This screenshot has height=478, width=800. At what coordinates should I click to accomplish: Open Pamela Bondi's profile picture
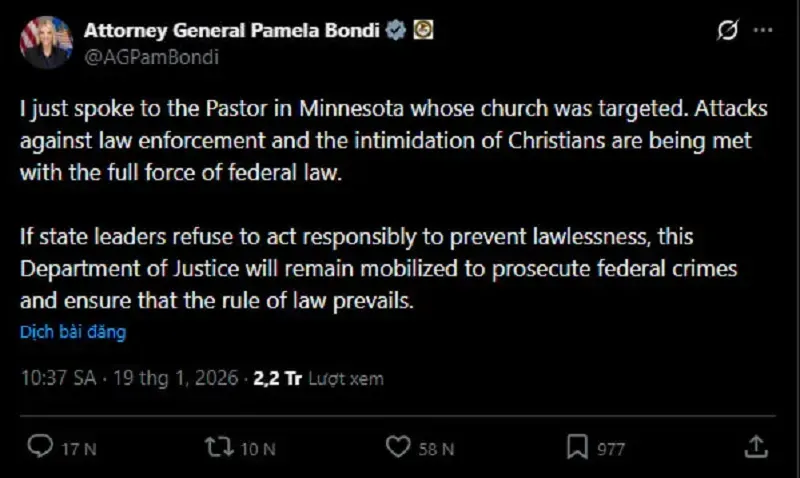click(46, 43)
